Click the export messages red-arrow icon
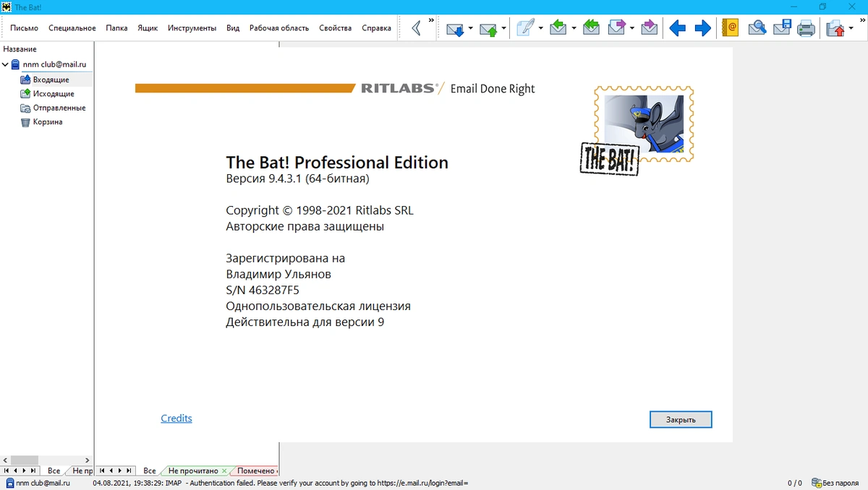Image resolution: width=868 pixels, height=490 pixels. tap(835, 29)
